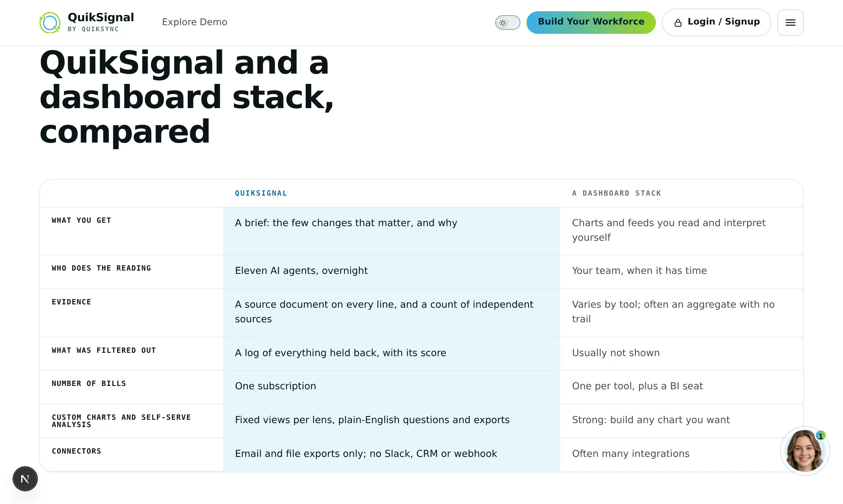Click the lock icon beside Login
This screenshot has height=504, width=843.
pyautogui.click(x=678, y=23)
